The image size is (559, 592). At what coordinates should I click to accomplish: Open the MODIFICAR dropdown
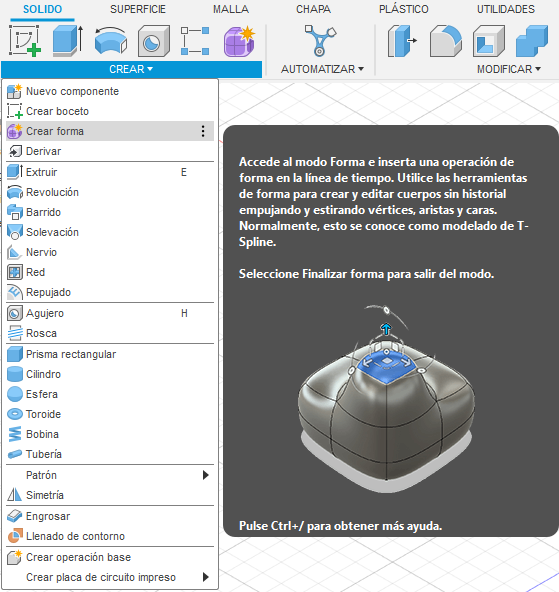[x=508, y=69]
